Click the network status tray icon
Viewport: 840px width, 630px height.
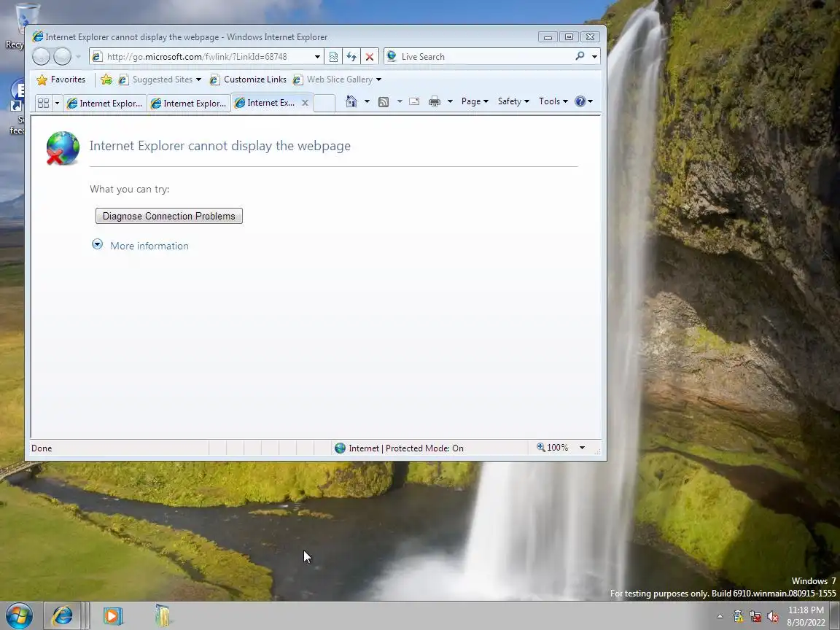click(x=755, y=617)
